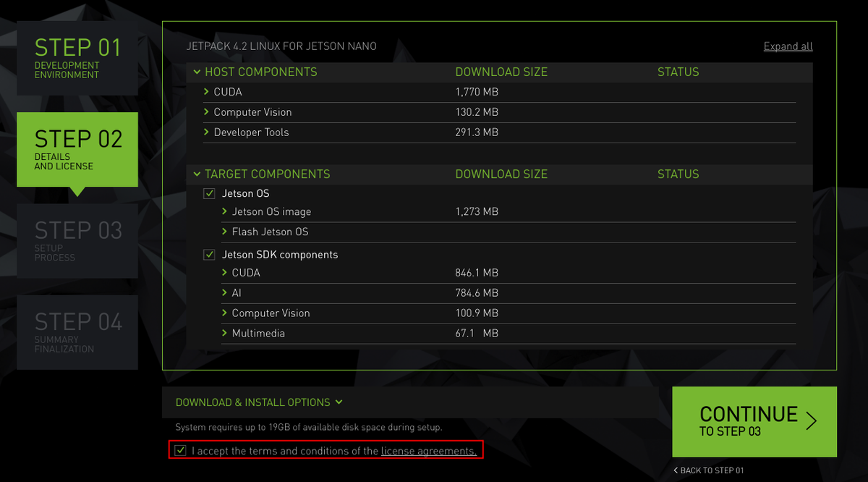Go BACK TO STEP 01 link
This screenshot has width=868, height=482.
click(709, 470)
